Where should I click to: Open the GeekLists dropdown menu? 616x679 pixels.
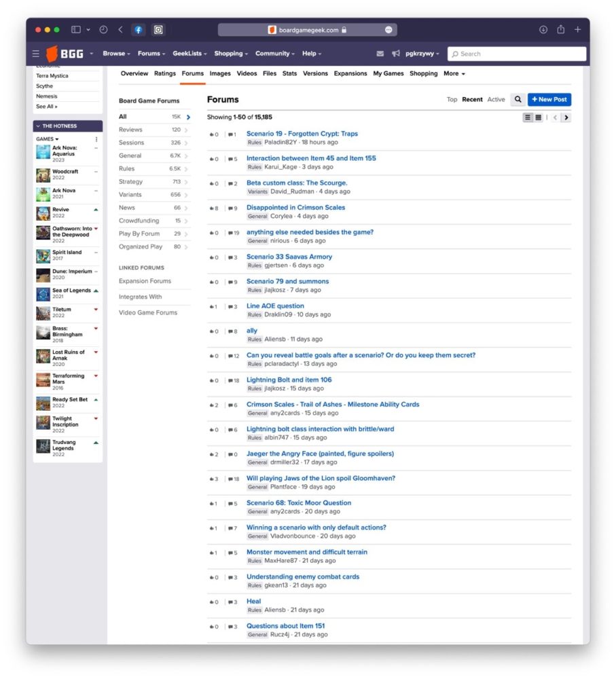click(x=189, y=54)
